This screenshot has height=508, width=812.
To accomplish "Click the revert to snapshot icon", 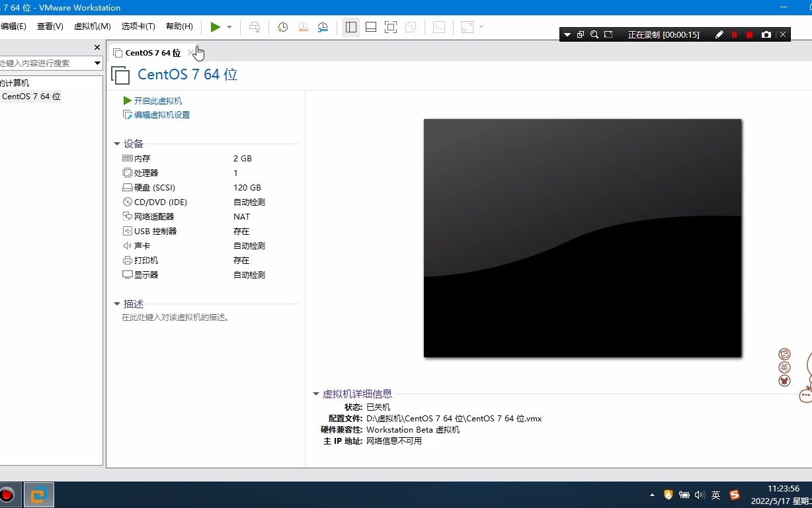I will coord(303,27).
